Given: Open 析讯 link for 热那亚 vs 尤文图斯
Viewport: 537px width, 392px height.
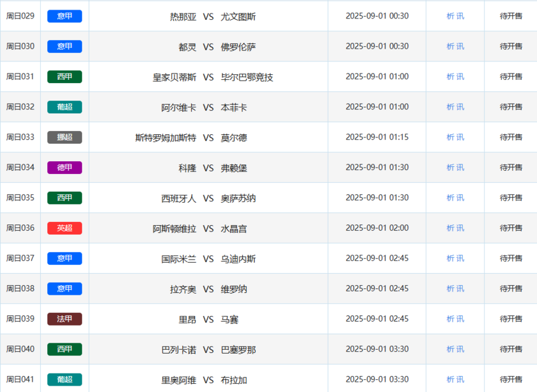Looking at the screenshot, I should pyautogui.click(x=455, y=16).
